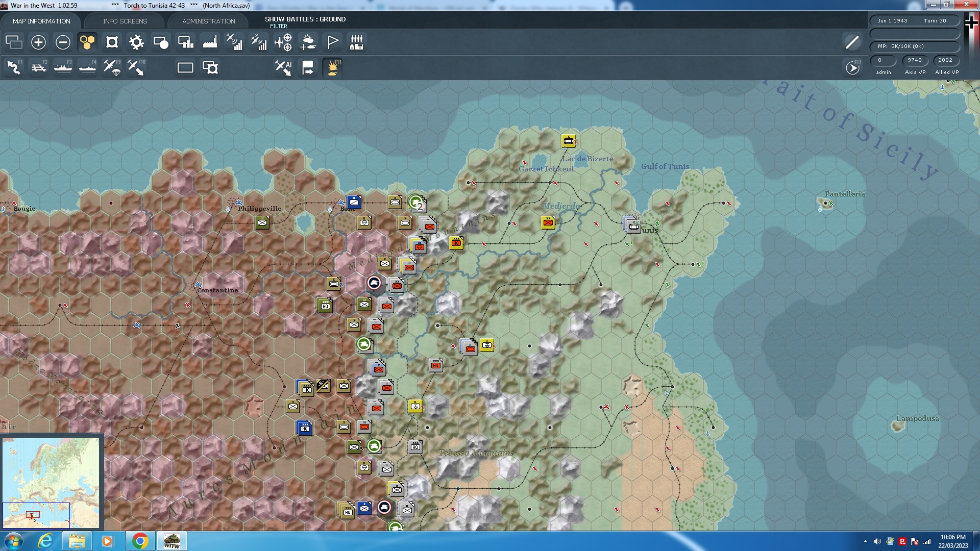
Task: Toggle weather display icon
Action: pyautogui.click(x=308, y=42)
